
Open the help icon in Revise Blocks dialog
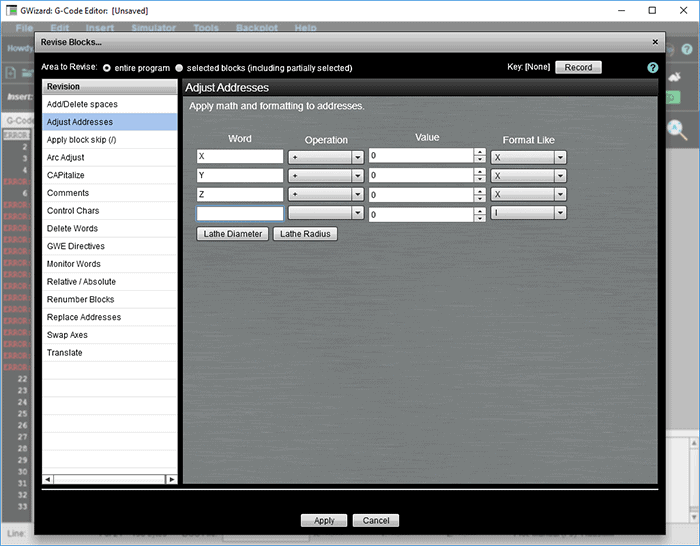pos(652,67)
